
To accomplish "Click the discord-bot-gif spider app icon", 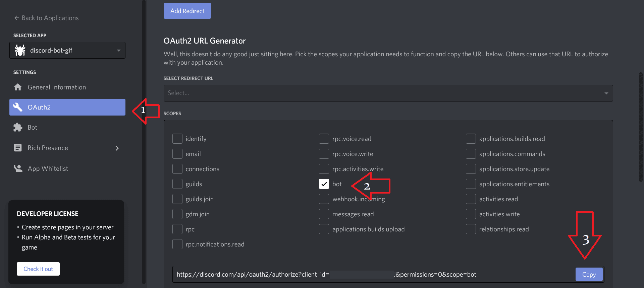I will tap(20, 50).
